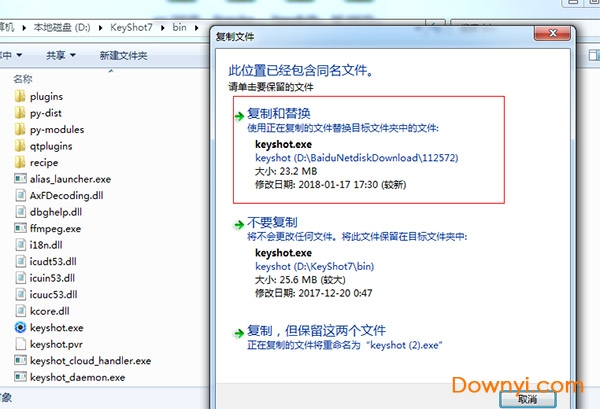This screenshot has height=409, width=600.
Task: Click the 取消 button
Action: click(x=528, y=399)
